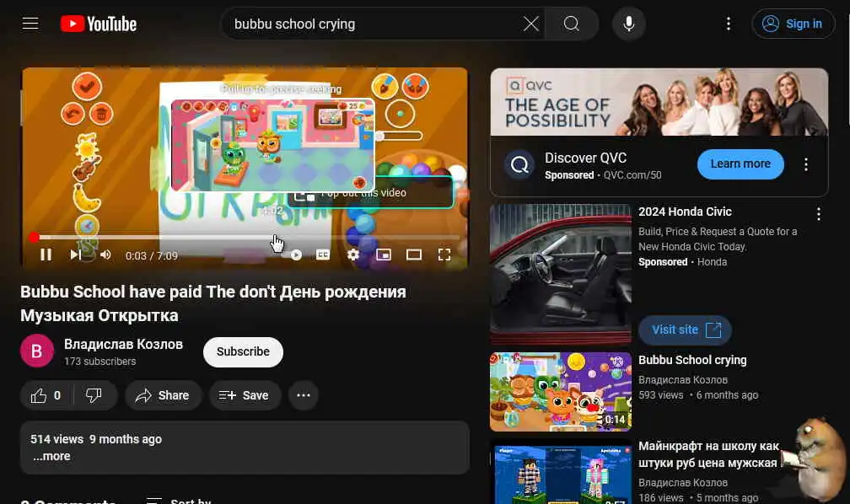
Task: Click the search magnifier button
Action: click(x=572, y=24)
